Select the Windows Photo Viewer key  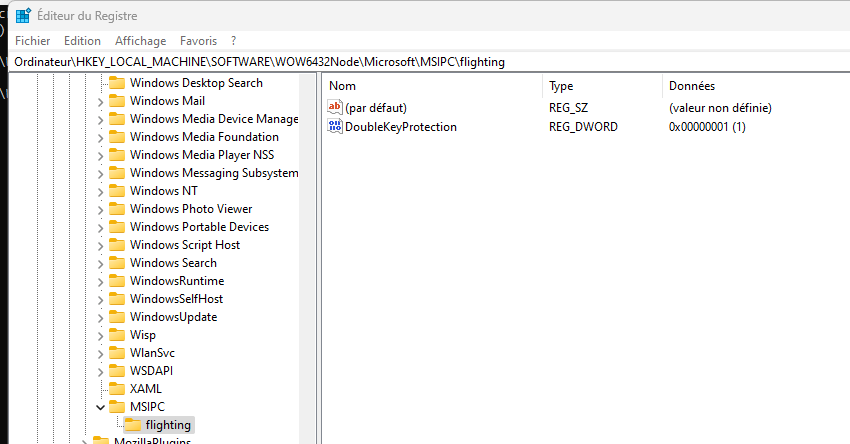pos(191,209)
